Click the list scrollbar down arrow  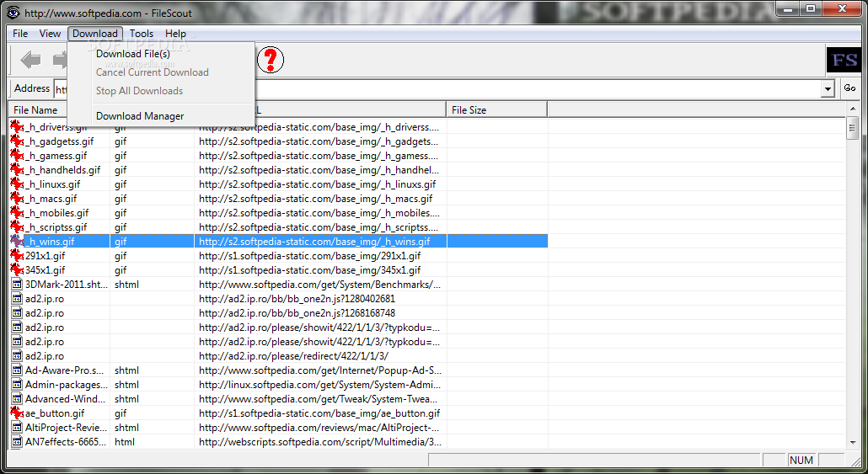click(x=853, y=443)
